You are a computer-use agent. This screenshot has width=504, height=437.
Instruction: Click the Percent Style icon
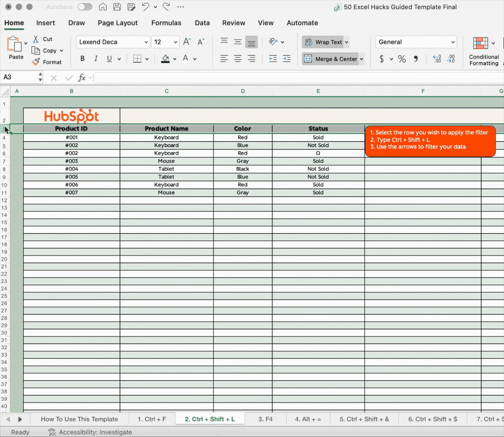pyautogui.click(x=402, y=59)
